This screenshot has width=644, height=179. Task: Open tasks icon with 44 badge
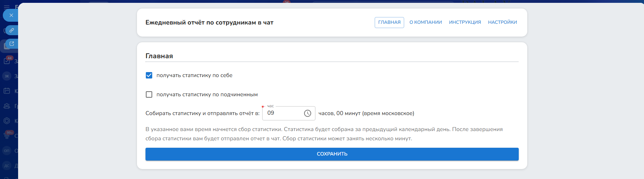[7, 61]
